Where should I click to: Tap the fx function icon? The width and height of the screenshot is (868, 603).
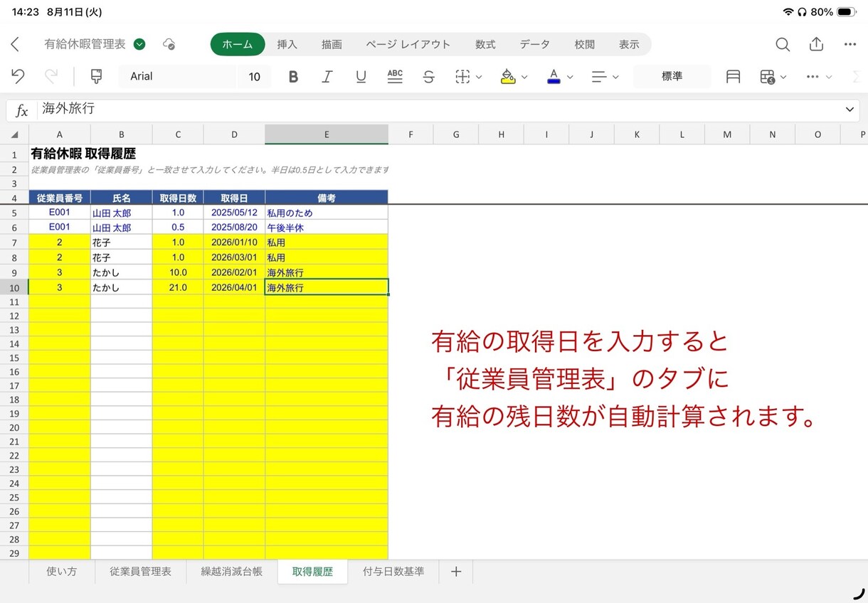point(22,110)
